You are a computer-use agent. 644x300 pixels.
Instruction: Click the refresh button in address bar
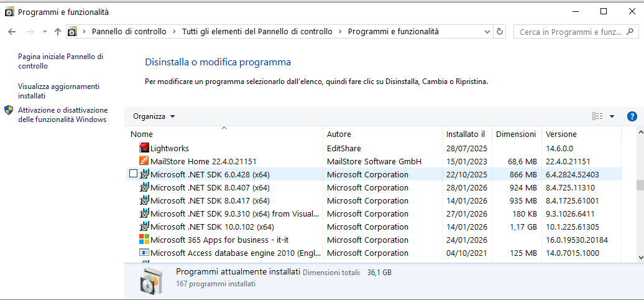tap(500, 32)
